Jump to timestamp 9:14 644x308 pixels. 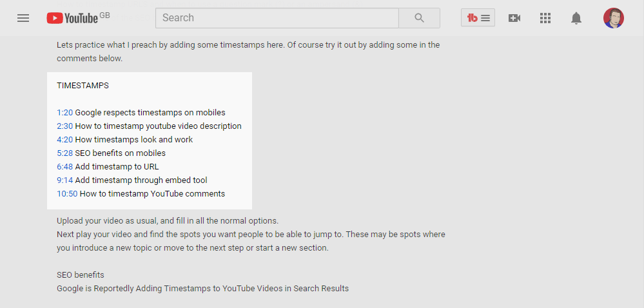65,180
